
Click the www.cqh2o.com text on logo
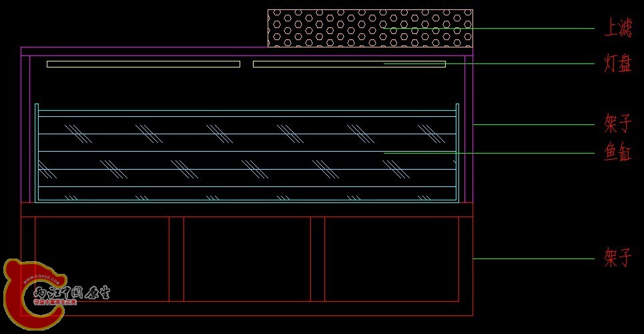[x=42, y=280]
